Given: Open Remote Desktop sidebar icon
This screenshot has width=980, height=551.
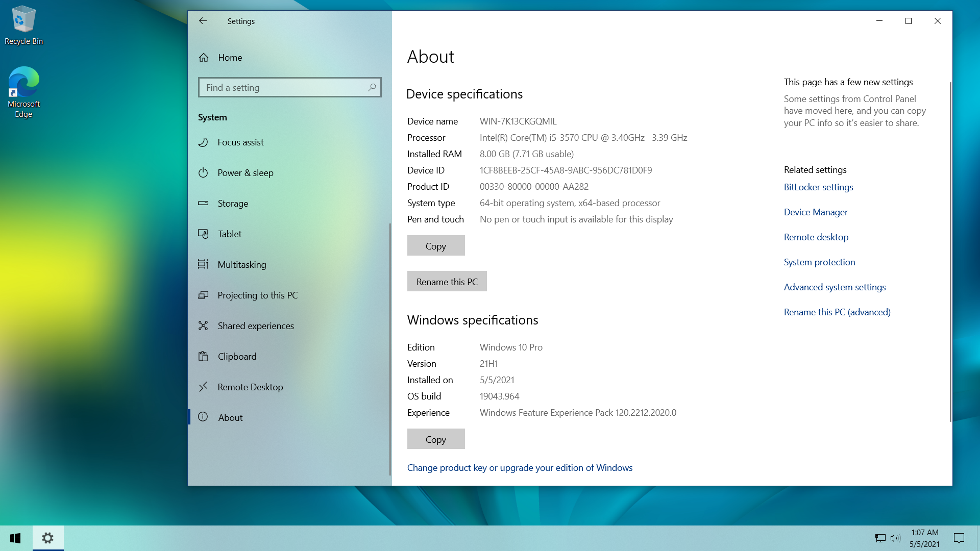Looking at the screenshot, I should [203, 387].
